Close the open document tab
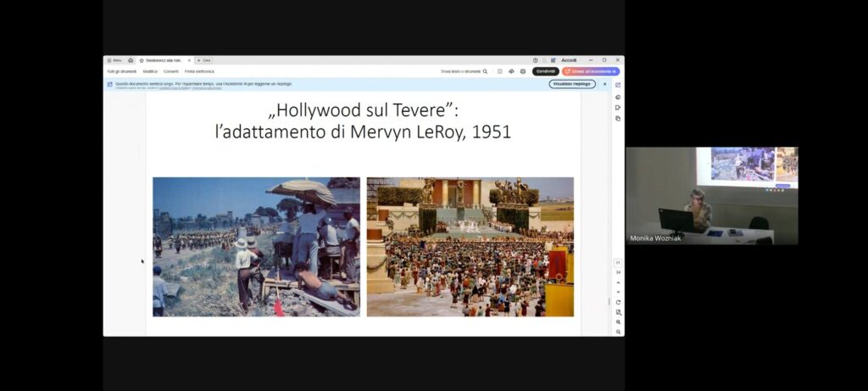Screen dimensions: 868x391 tap(189, 60)
